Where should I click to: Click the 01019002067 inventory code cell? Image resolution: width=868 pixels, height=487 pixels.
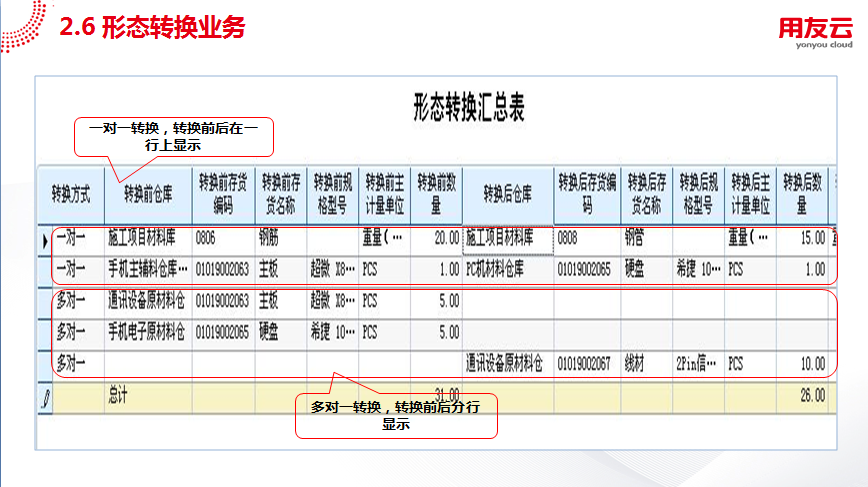tap(587, 365)
